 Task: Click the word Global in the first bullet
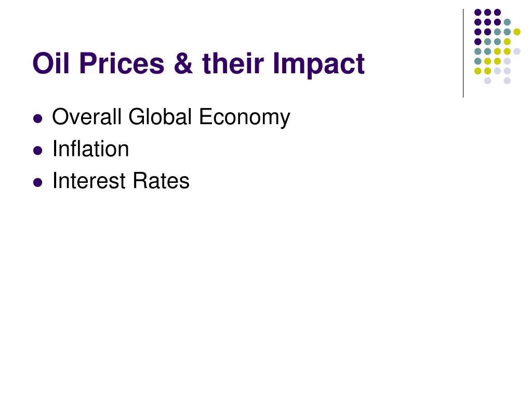click(x=160, y=117)
